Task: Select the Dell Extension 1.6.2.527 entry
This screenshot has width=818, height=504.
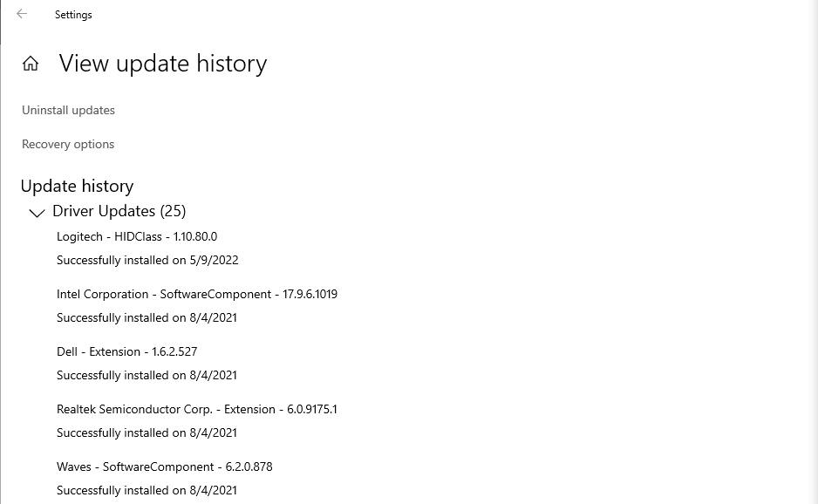Action: coord(126,351)
